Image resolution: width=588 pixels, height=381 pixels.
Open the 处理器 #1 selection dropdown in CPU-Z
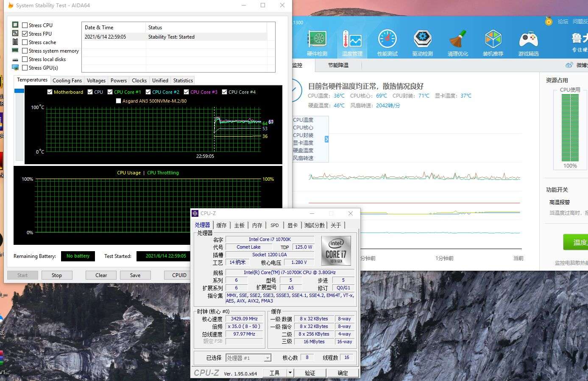pyautogui.click(x=248, y=358)
